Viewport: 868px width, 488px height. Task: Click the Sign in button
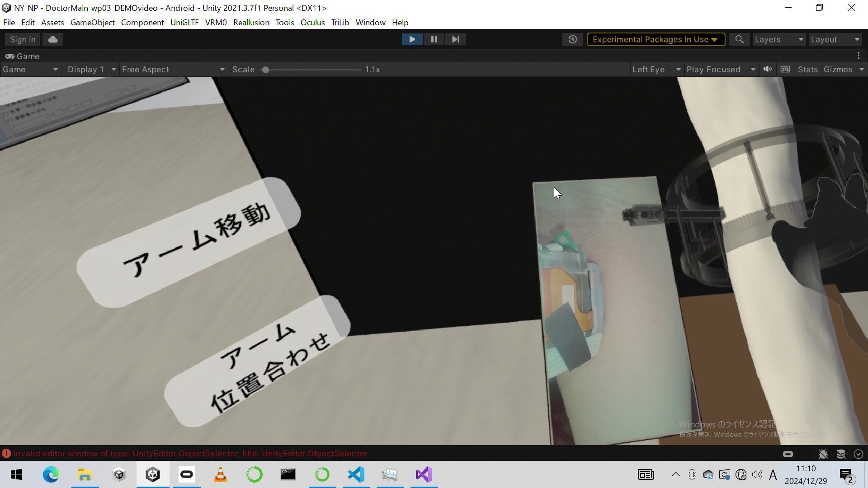coord(23,39)
